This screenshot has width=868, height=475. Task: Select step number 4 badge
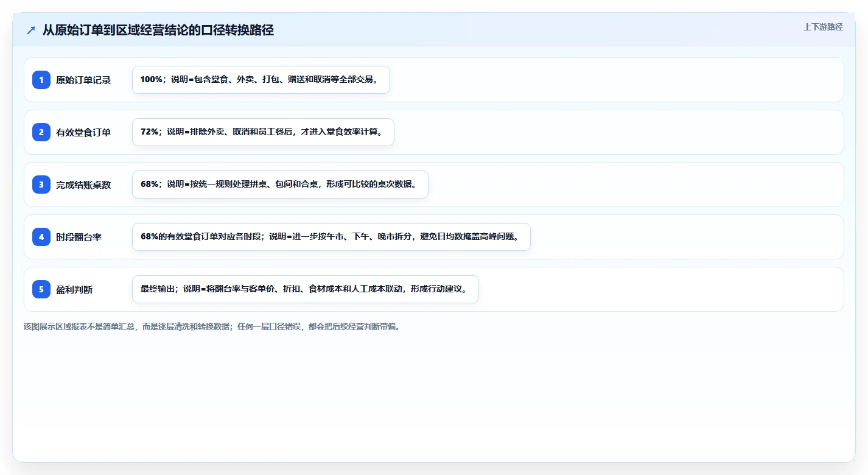tap(41, 237)
